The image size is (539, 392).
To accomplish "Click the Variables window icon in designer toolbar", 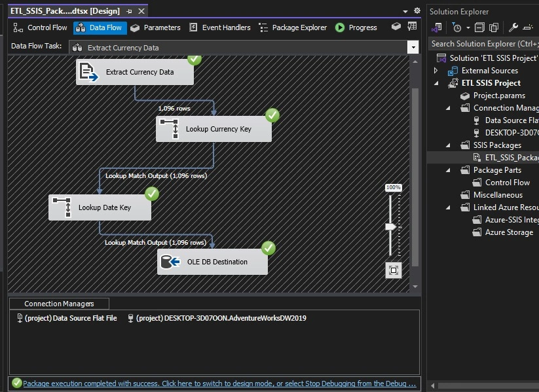I will pyautogui.click(x=412, y=26).
